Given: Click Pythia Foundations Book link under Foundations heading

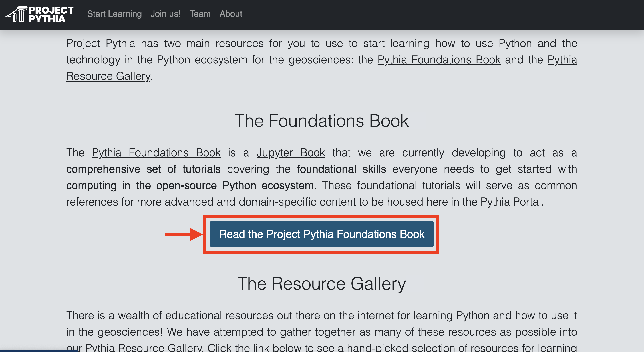Looking at the screenshot, I should pos(156,153).
